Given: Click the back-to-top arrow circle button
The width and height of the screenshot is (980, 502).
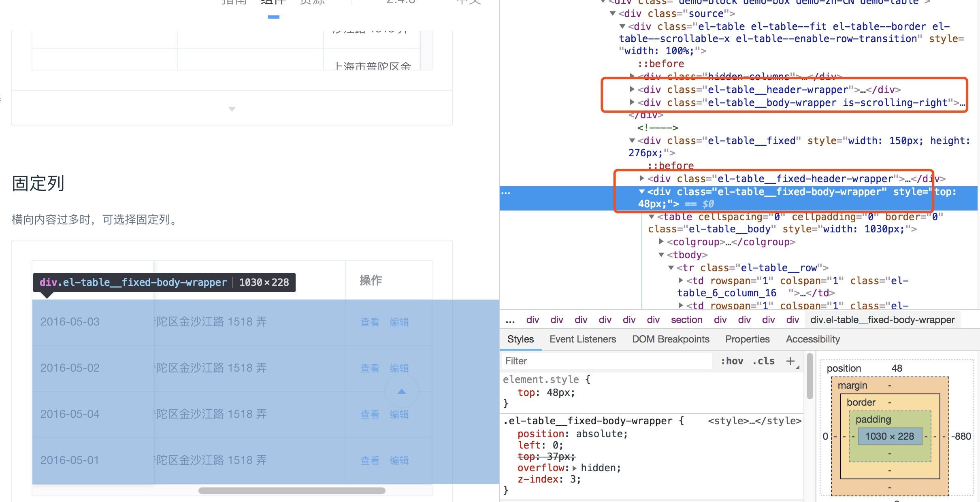Looking at the screenshot, I should tap(401, 391).
